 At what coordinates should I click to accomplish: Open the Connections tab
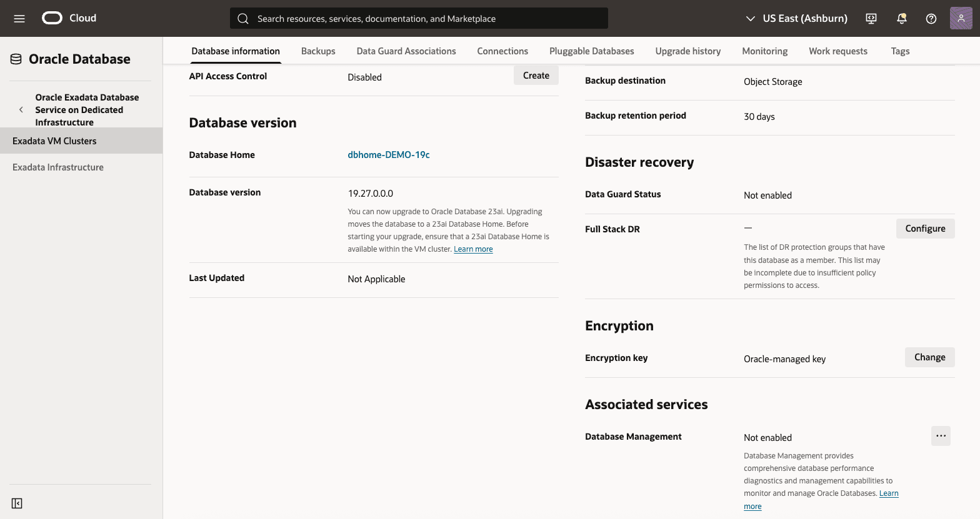point(502,51)
